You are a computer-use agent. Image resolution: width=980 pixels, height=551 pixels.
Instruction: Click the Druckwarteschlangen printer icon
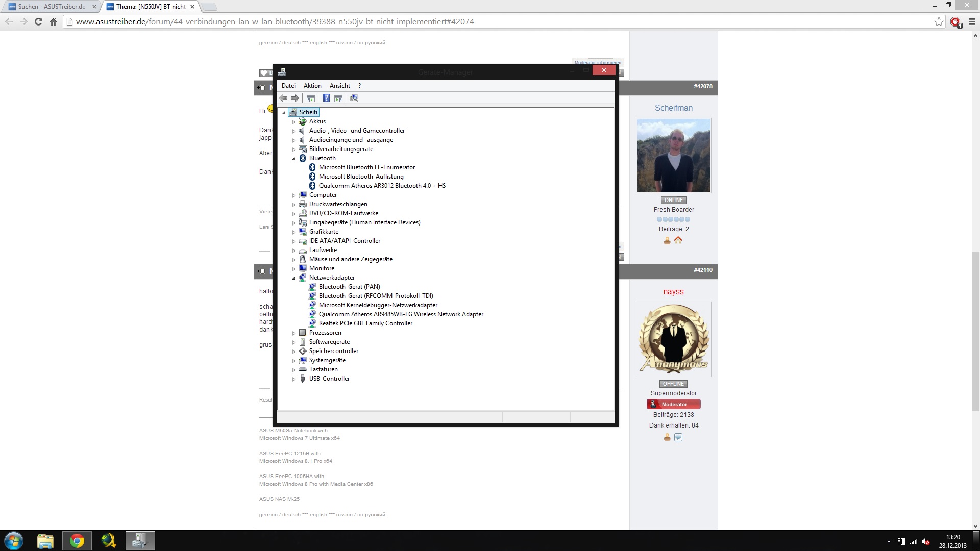pyautogui.click(x=303, y=204)
